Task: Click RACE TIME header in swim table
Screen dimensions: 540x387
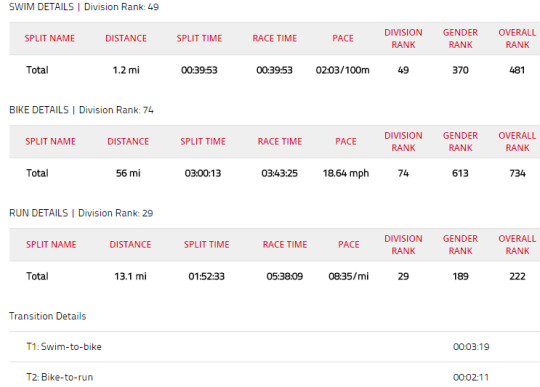Action: (x=274, y=38)
